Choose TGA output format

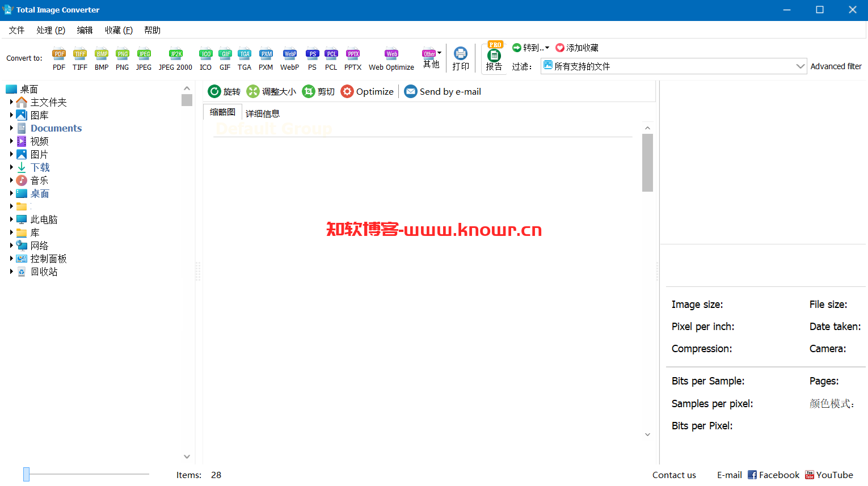coord(245,59)
